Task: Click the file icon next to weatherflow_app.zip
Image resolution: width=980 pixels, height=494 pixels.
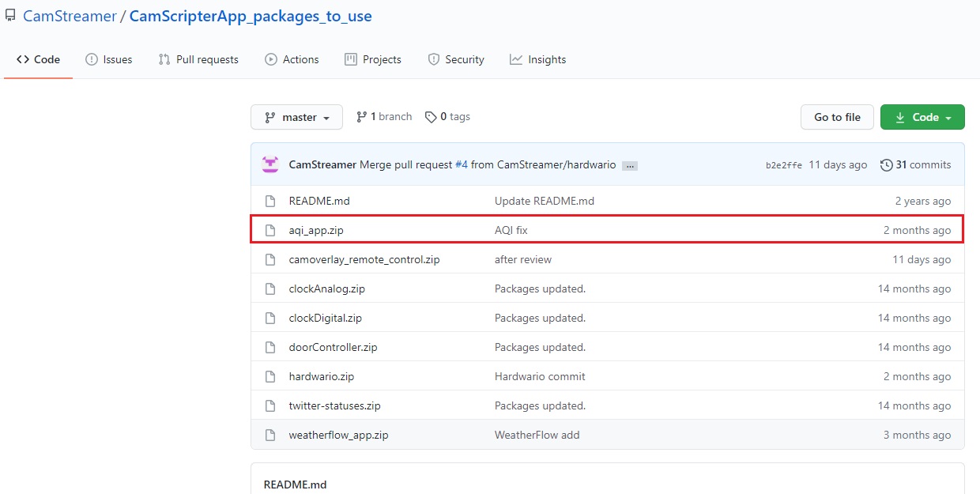Action: tap(270, 435)
